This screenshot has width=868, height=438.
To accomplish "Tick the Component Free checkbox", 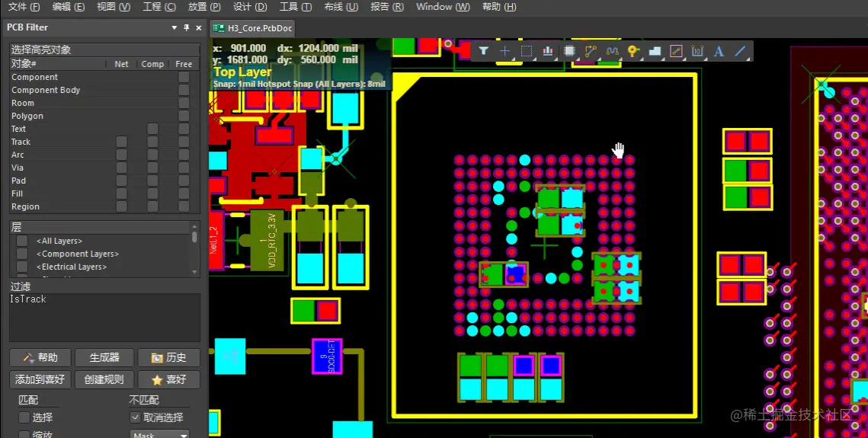I will pyautogui.click(x=184, y=77).
